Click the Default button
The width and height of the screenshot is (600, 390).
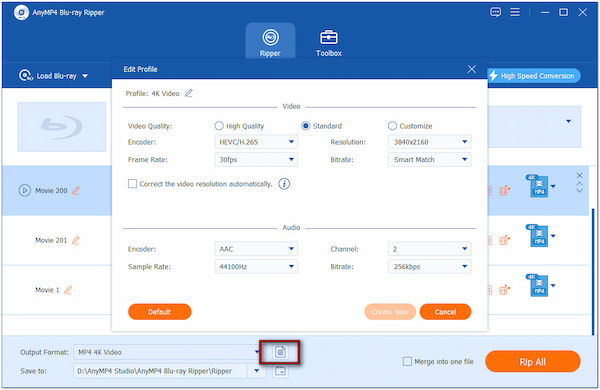tap(160, 312)
